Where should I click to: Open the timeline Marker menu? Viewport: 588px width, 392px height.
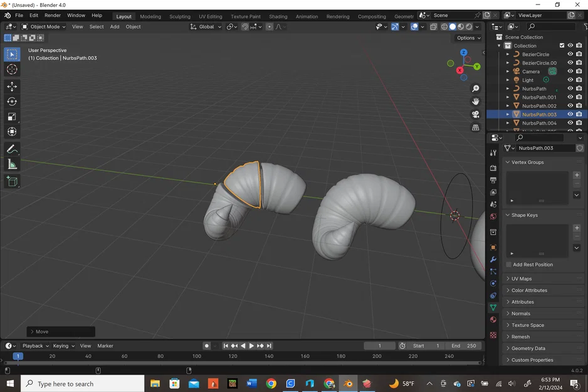105,346
